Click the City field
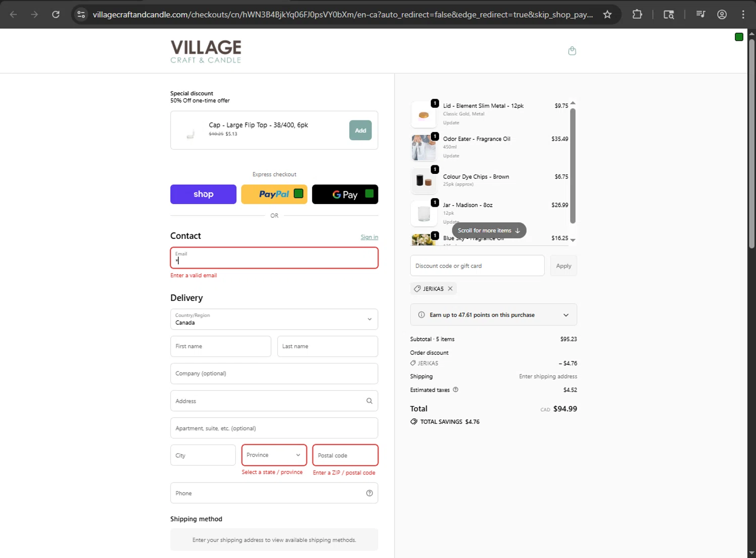The height and width of the screenshot is (558, 756). click(203, 455)
